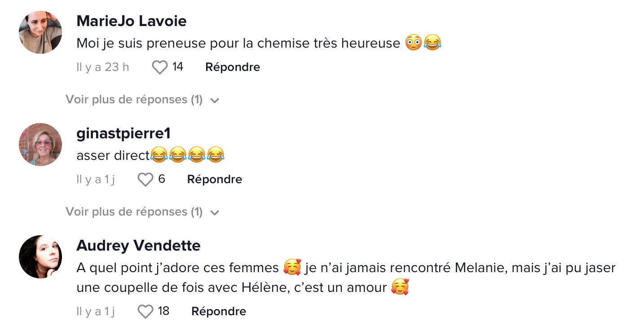
Task: Go to Audrey Vendette's username link
Action: pos(138,246)
